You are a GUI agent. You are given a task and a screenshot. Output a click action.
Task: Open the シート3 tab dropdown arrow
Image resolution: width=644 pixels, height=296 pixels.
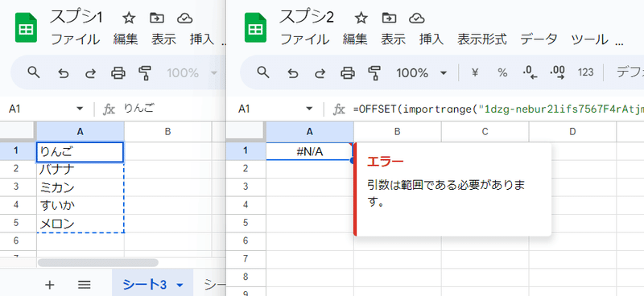point(179,285)
